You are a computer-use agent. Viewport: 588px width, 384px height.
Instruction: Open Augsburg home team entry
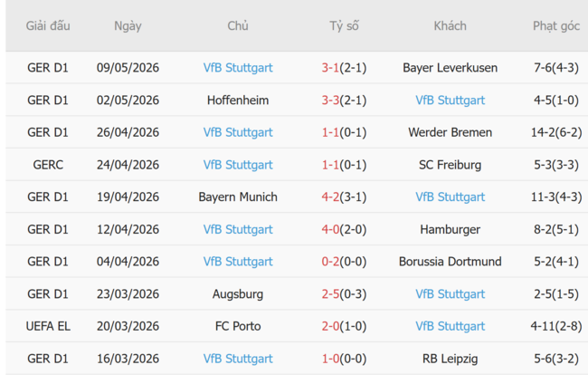coord(238,294)
